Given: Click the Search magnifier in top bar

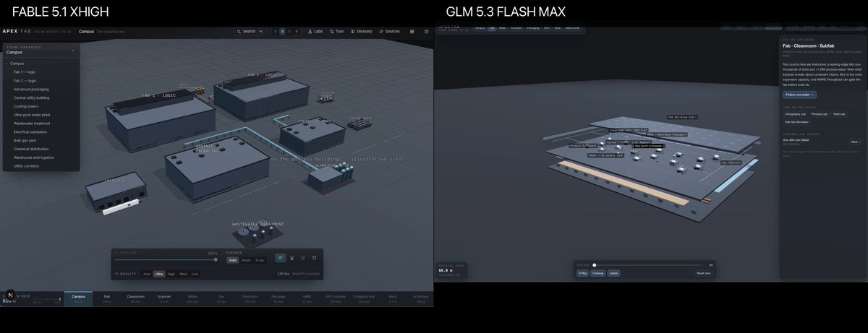Looking at the screenshot, I should [239, 31].
